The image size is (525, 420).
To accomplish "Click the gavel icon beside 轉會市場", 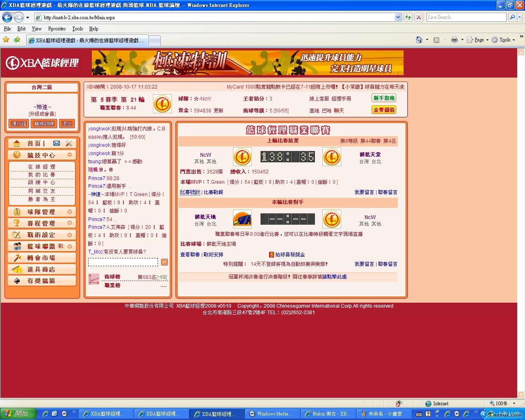I will click(x=17, y=258).
